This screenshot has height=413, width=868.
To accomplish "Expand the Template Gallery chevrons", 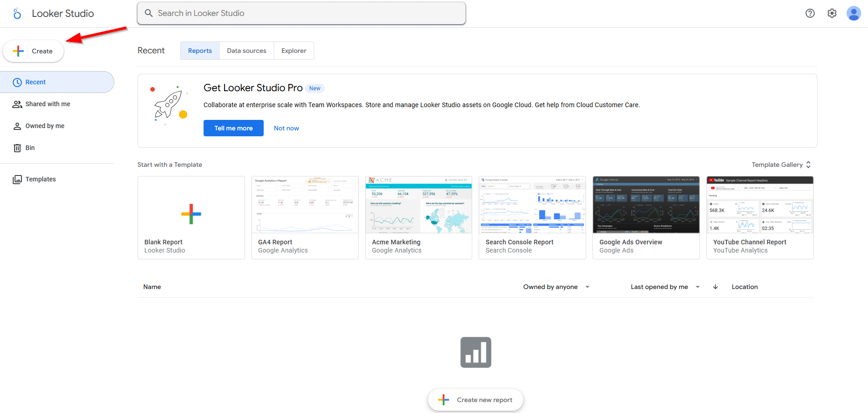I will [x=808, y=165].
